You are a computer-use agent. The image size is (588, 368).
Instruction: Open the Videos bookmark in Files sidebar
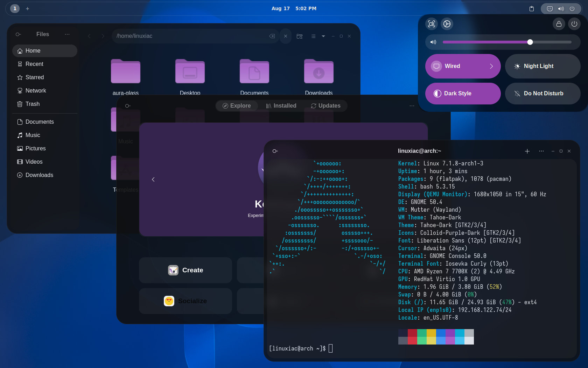point(45,162)
